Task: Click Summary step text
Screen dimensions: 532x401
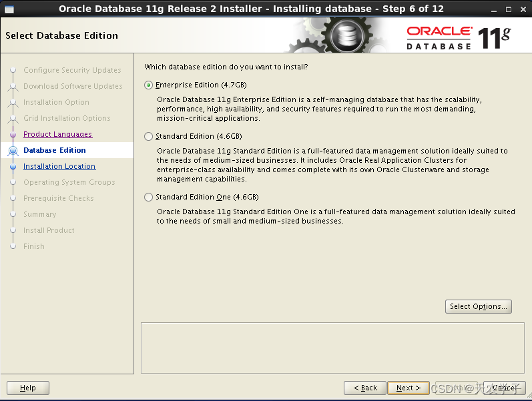Action: pyautogui.click(x=39, y=214)
